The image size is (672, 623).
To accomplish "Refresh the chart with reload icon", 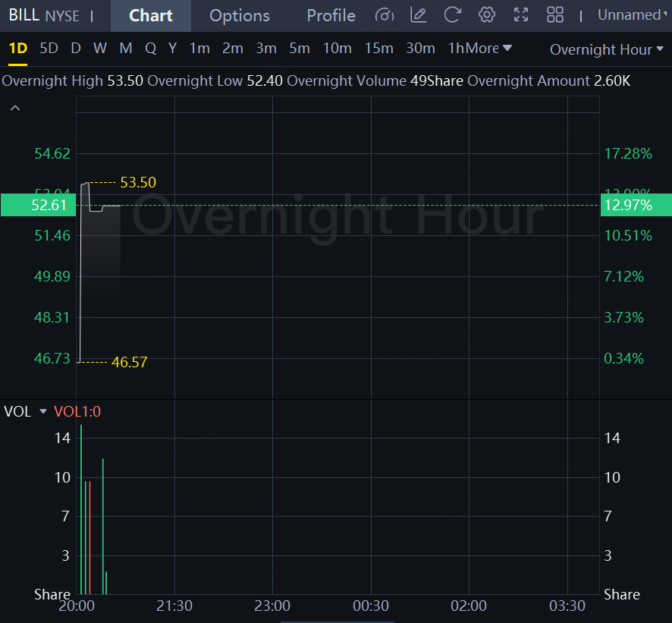I will [x=453, y=15].
